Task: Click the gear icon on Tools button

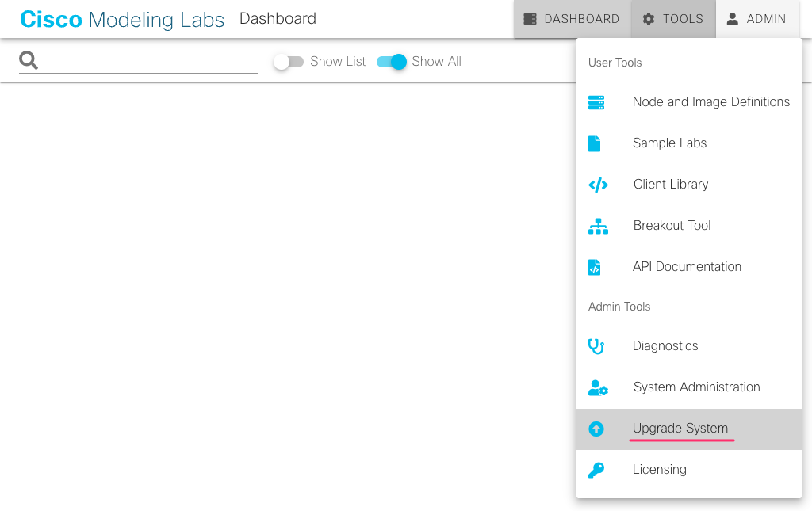Action: [x=649, y=19]
